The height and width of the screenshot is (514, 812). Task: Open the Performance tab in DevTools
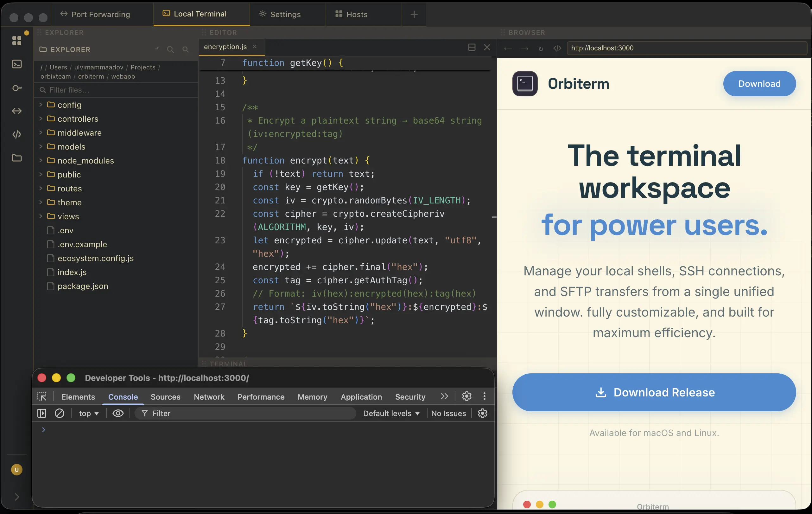click(261, 396)
